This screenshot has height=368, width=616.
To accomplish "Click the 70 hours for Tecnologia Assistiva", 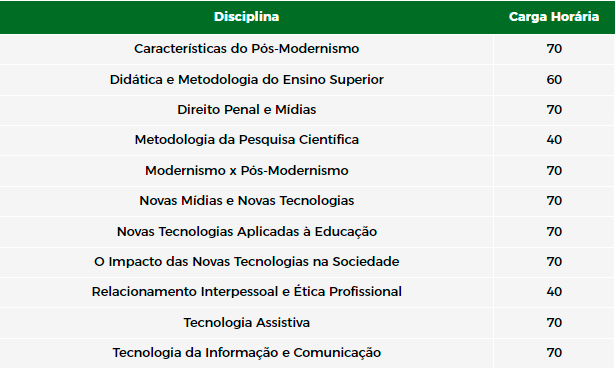I will (x=554, y=322).
